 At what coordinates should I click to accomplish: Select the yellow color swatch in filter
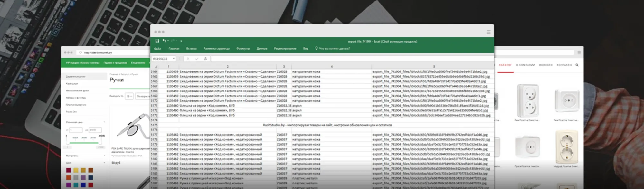coord(76,170)
